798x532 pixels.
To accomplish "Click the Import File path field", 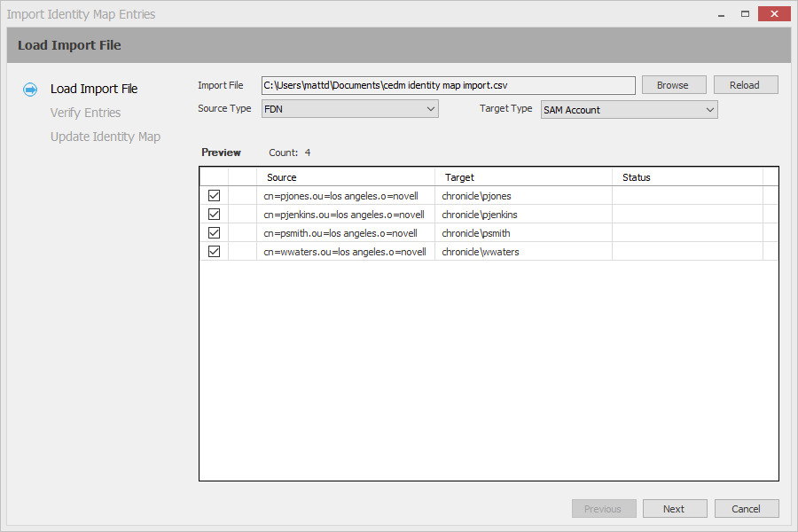I will [449, 85].
